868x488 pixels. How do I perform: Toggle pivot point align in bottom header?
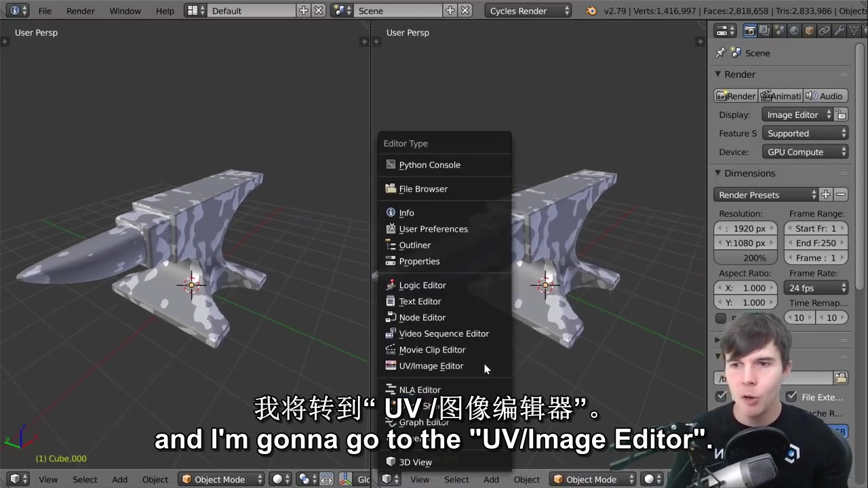click(x=326, y=479)
